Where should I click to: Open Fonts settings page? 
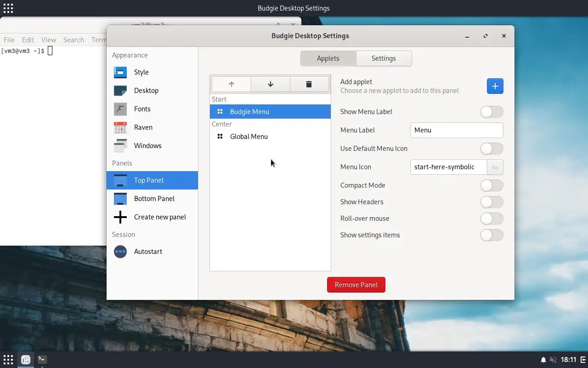152,109
